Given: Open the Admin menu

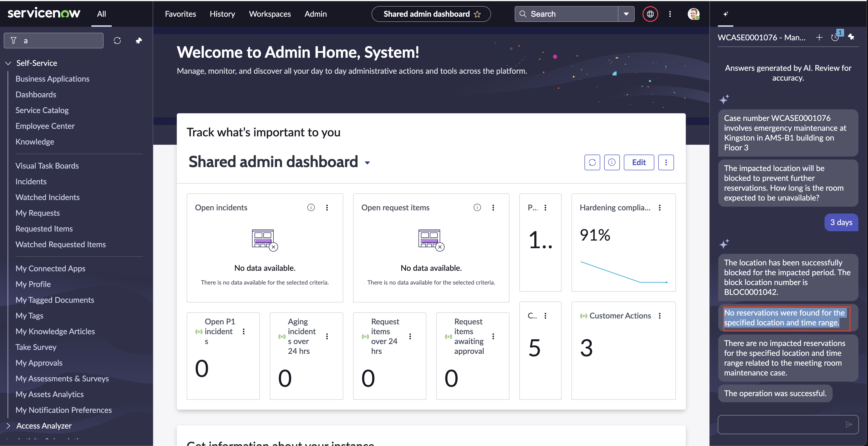Looking at the screenshot, I should [x=316, y=14].
